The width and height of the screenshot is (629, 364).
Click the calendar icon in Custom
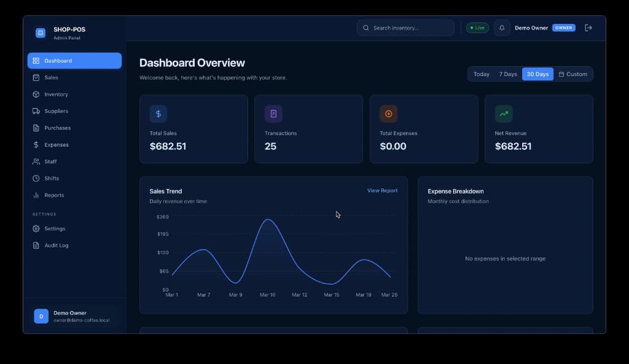[561, 74]
